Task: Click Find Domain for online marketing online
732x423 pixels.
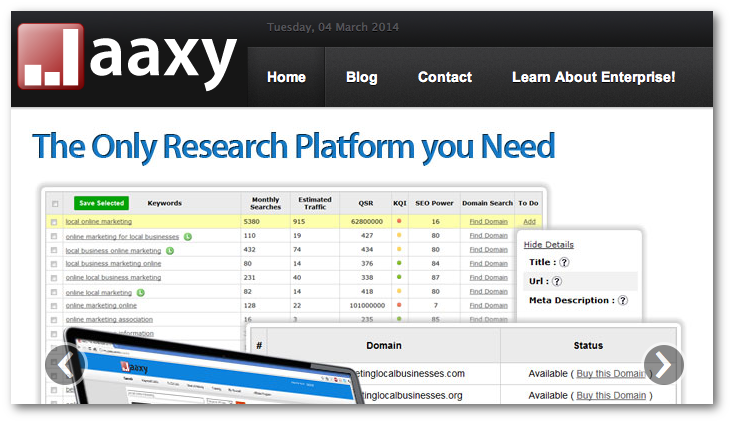Action: (488, 306)
